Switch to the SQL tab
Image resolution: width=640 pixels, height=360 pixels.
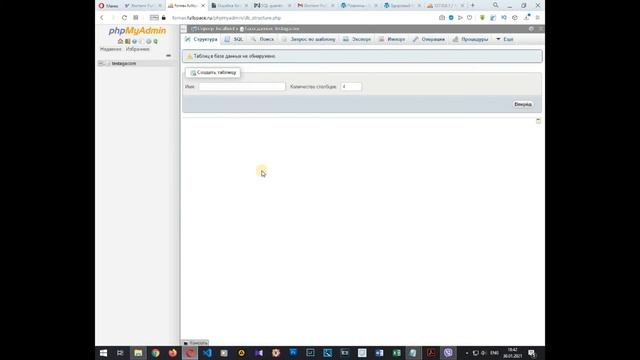click(x=234, y=39)
